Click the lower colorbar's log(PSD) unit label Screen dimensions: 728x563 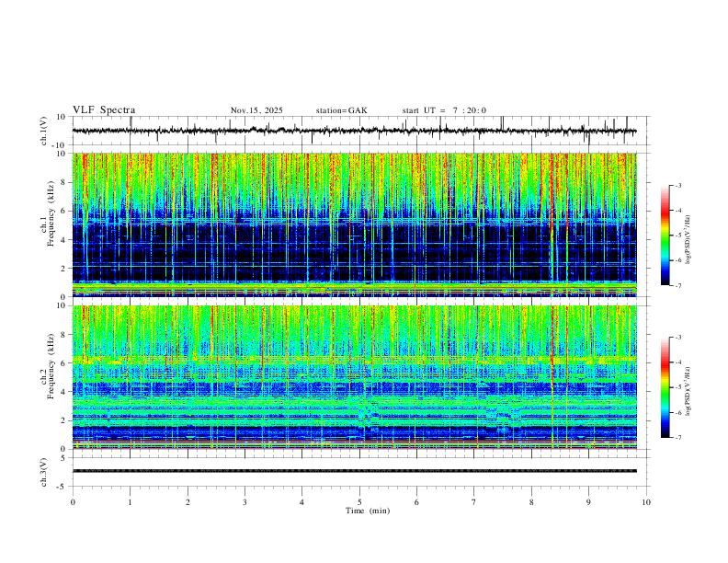click(x=688, y=392)
